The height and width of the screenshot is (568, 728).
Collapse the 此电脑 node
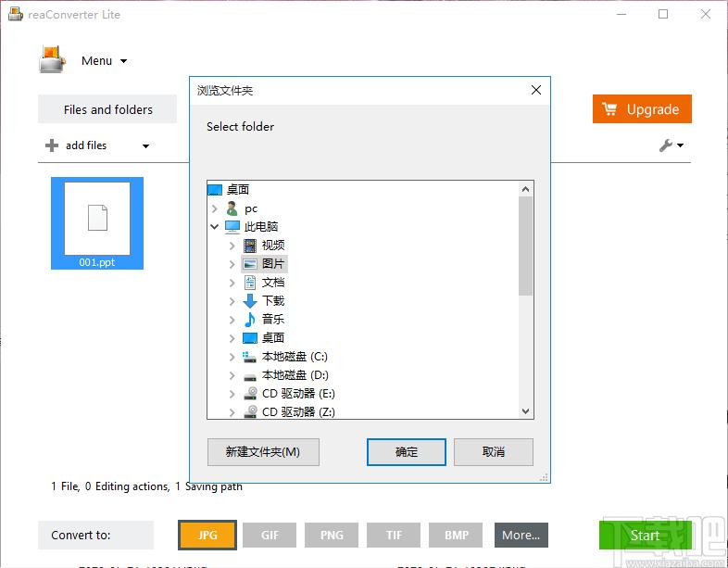coord(214,227)
